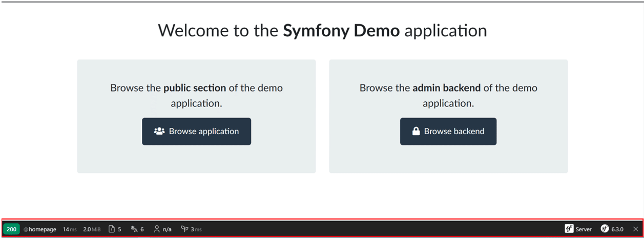The width and height of the screenshot is (644, 238).
Task: Click the Twig leaf icon
Action: [184, 229]
